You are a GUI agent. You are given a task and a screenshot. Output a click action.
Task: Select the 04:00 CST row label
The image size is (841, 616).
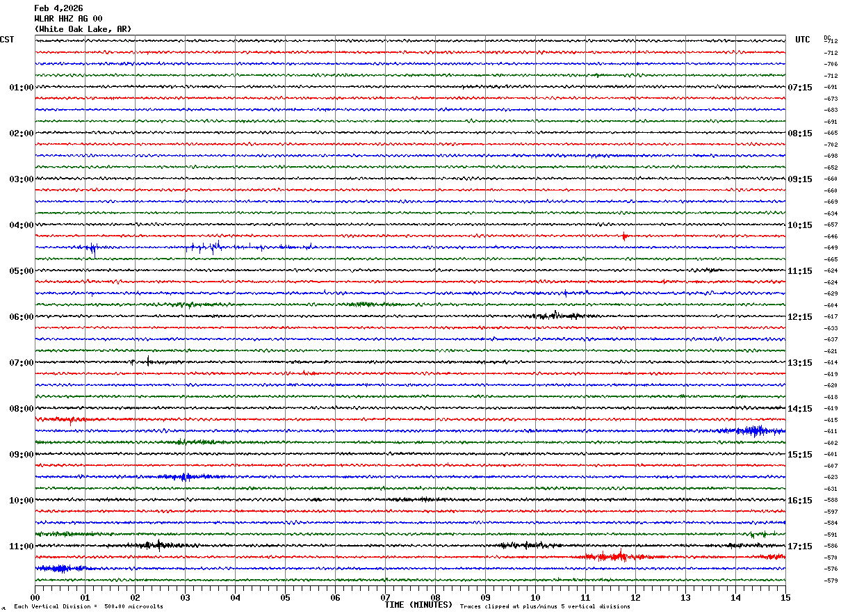pyautogui.click(x=21, y=225)
